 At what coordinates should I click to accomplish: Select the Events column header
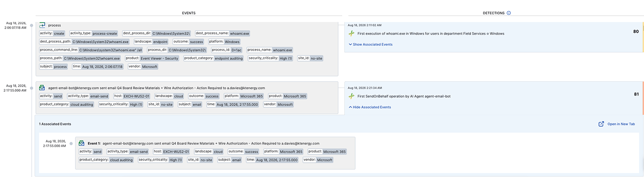189,13
